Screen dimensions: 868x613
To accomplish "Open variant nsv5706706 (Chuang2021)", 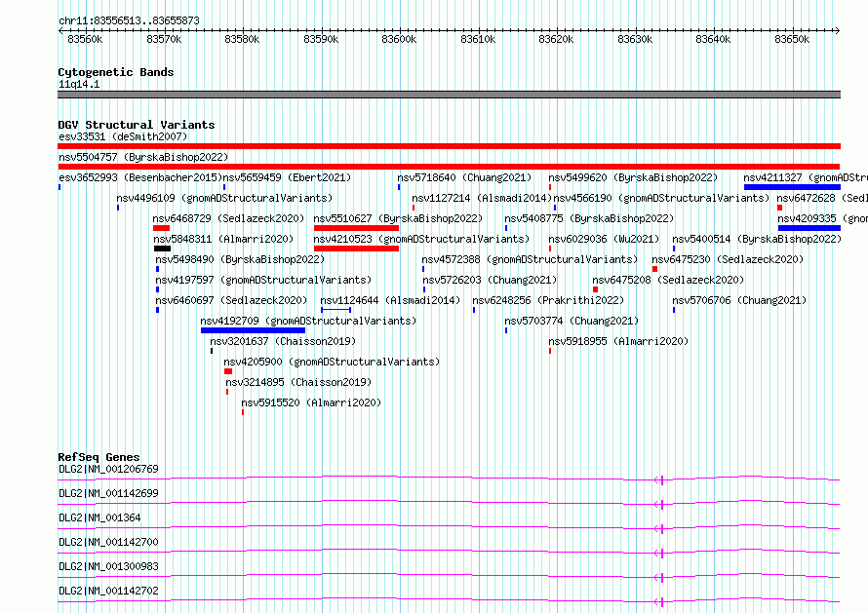I will tap(739, 300).
